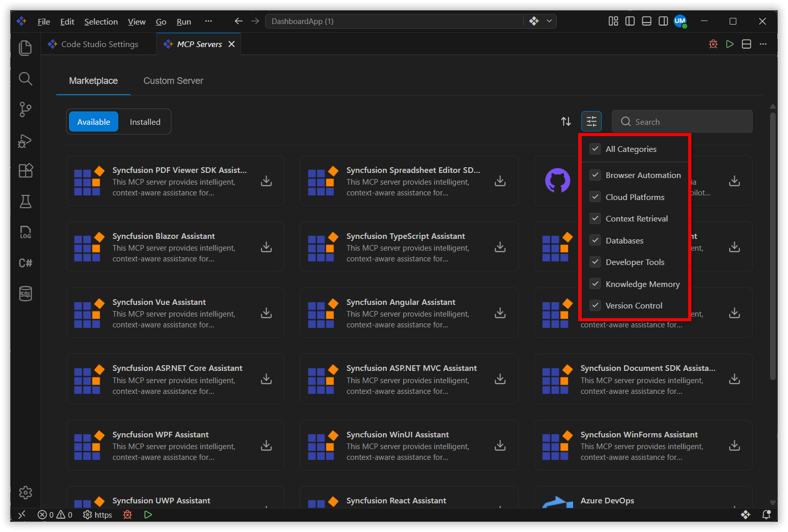788x532 pixels.
Task: Click the red debug icon in editor toolbar
Action: pyautogui.click(x=713, y=44)
